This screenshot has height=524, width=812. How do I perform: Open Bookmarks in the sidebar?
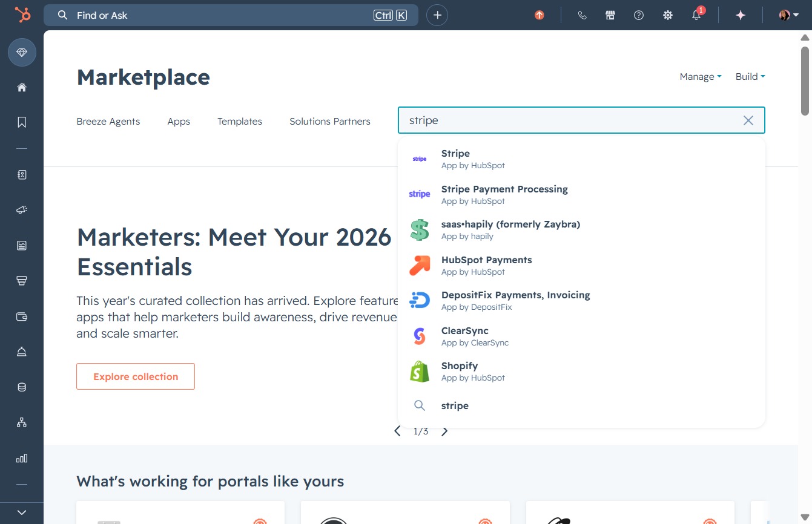22,122
